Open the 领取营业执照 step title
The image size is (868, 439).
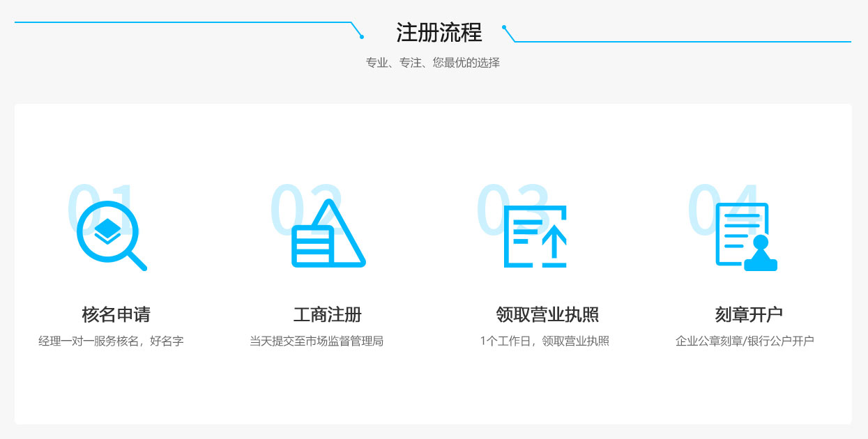(547, 314)
